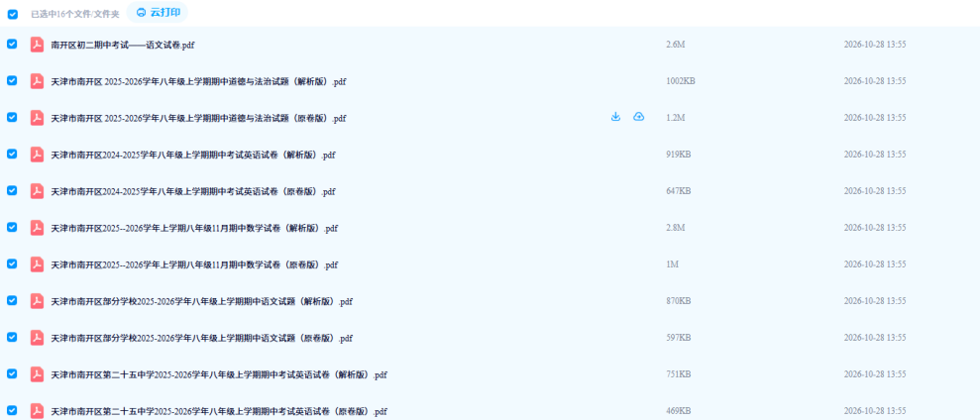The width and height of the screenshot is (980, 420).
Task: Click PDF icon of 部分学校语文试题（原卷版）.pdf
Action: click(37, 338)
